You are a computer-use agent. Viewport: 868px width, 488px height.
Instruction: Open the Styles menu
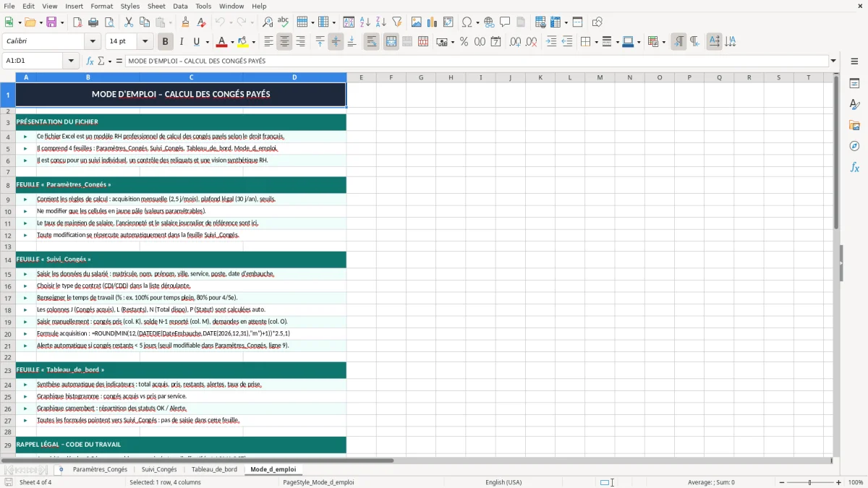pyautogui.click(x=130, y=6)
